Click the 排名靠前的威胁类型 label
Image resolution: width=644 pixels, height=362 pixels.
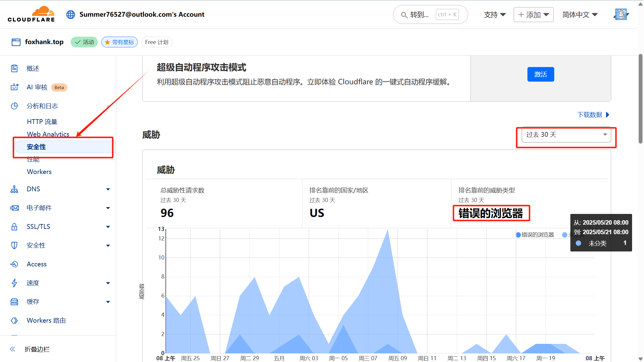tap(487, 190)
